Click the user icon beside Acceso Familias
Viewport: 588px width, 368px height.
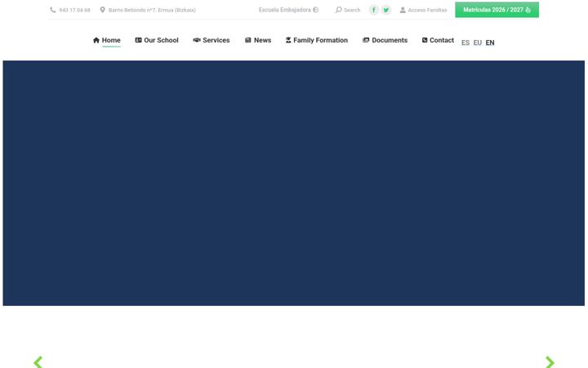point(403,10)
